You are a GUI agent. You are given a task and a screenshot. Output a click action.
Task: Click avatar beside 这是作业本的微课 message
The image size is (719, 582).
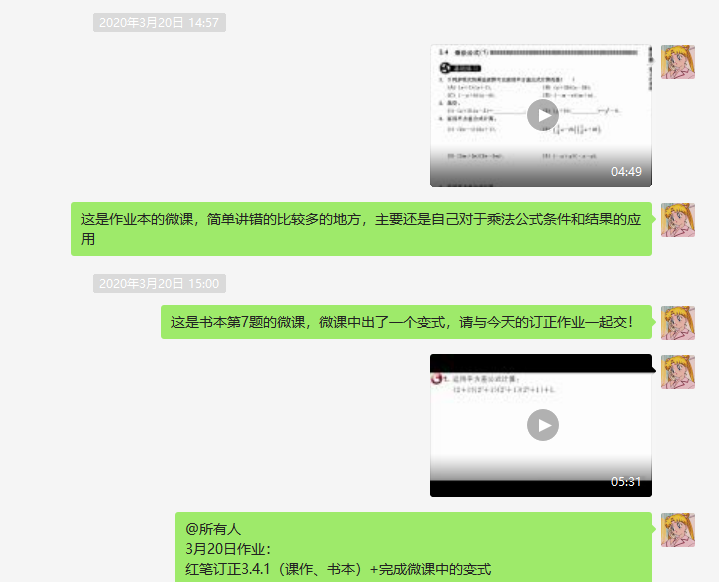click(x=678, y=220)
